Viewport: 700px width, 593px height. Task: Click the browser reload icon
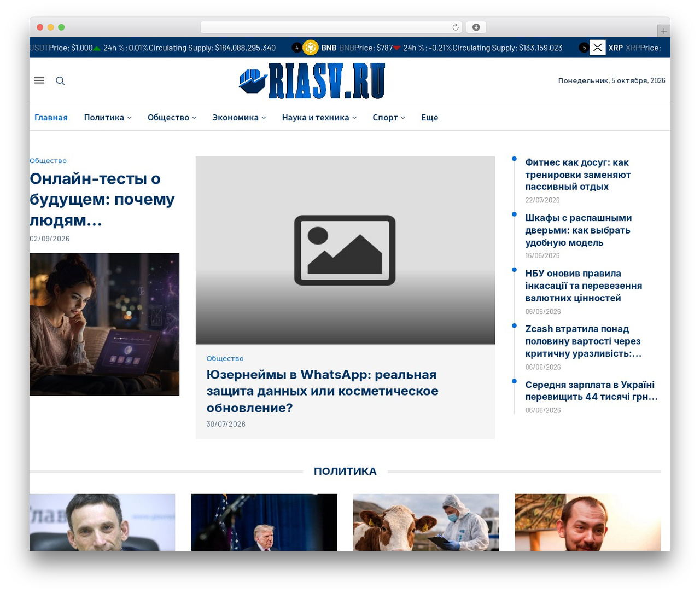(x=456, y=27)
